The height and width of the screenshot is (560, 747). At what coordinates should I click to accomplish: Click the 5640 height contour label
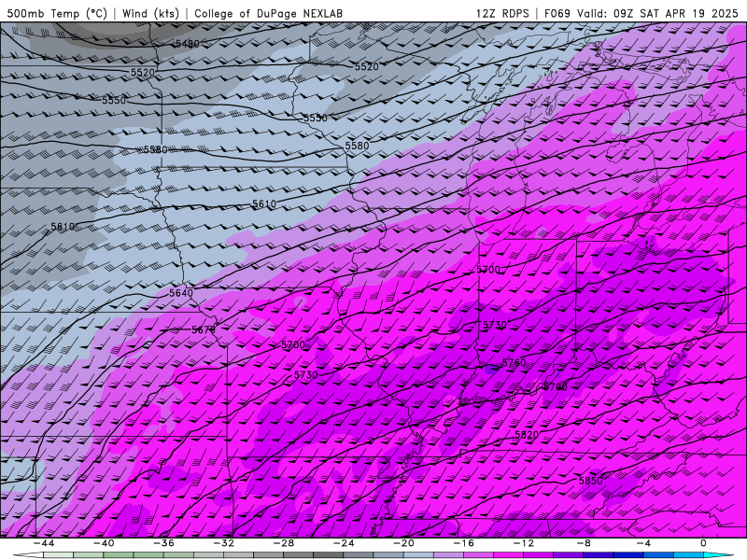click(181, 293)
